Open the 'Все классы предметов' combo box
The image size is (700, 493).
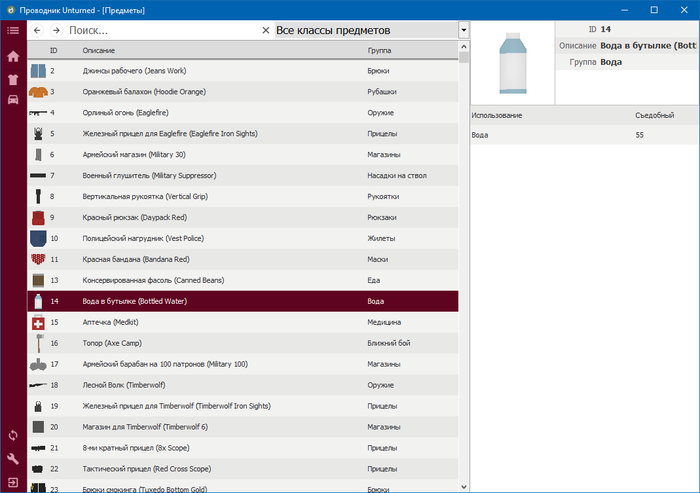click(365, 31)
